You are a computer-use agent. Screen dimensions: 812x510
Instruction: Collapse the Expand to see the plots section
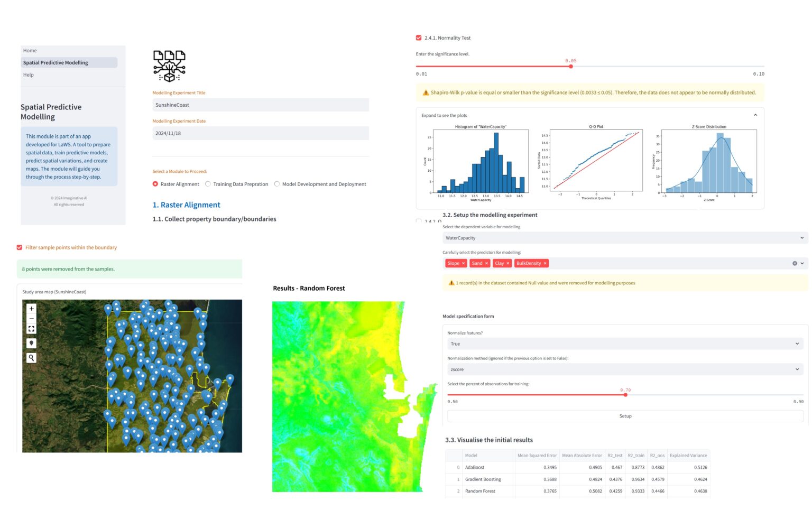(x=755, y=115)
